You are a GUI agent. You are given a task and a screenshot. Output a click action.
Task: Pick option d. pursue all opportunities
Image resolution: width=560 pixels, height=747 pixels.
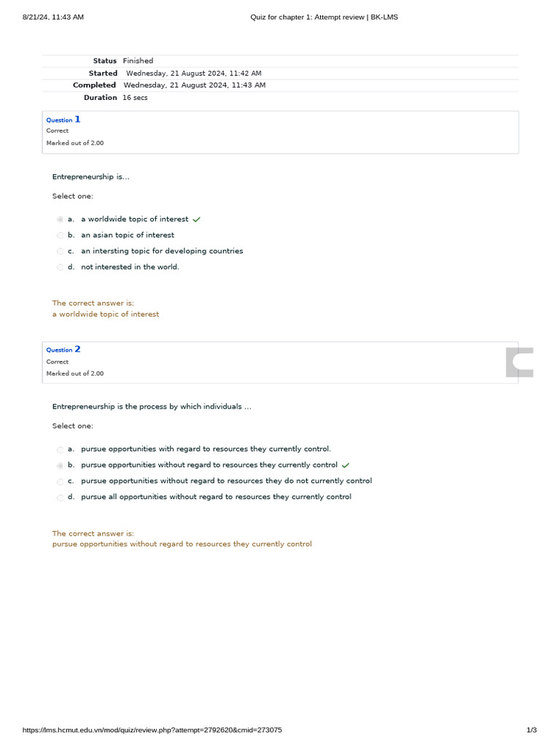click(x=60, y=498)
